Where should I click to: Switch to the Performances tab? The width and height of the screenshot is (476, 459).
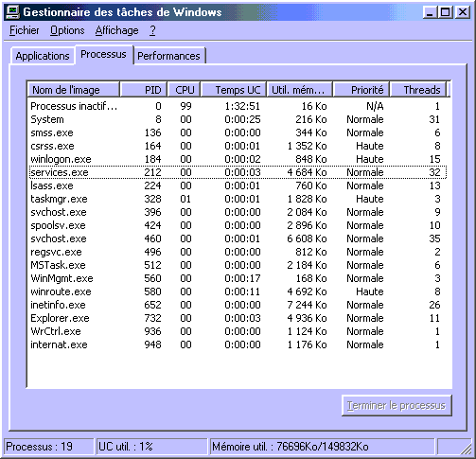pos(168,56)
